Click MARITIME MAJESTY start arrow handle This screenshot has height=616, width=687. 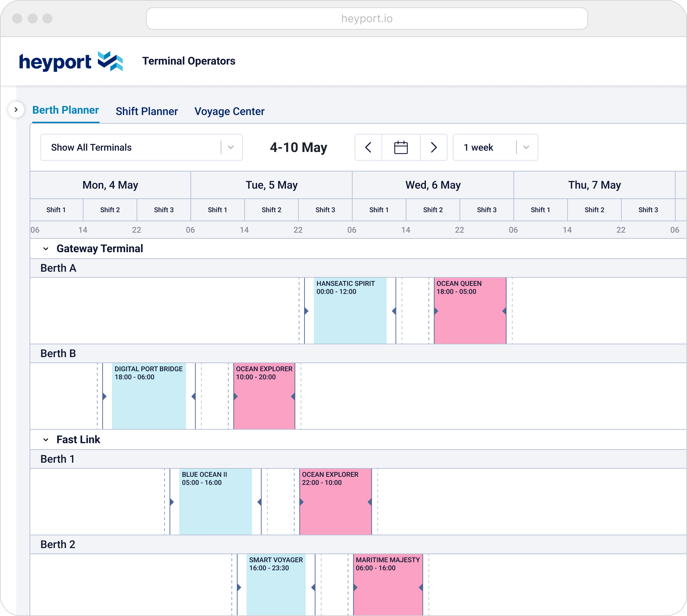(x=356, y=587)
